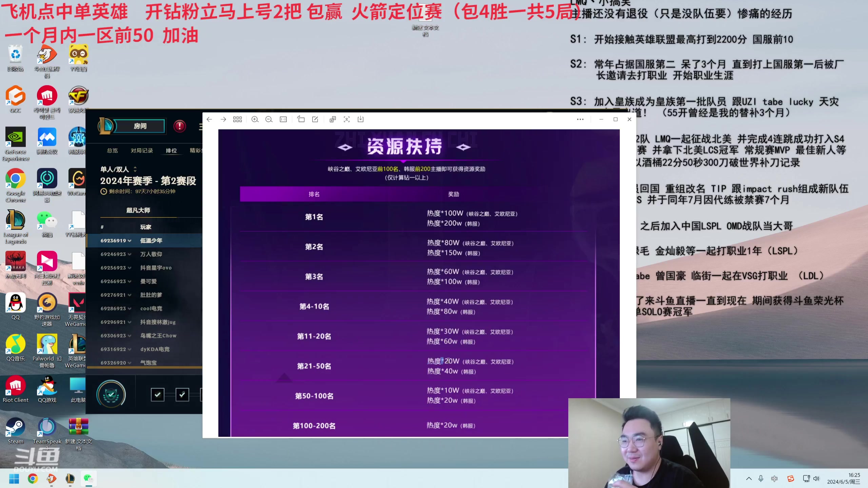Save the image with download icon
868x488 pixels.
coord(361,119)
